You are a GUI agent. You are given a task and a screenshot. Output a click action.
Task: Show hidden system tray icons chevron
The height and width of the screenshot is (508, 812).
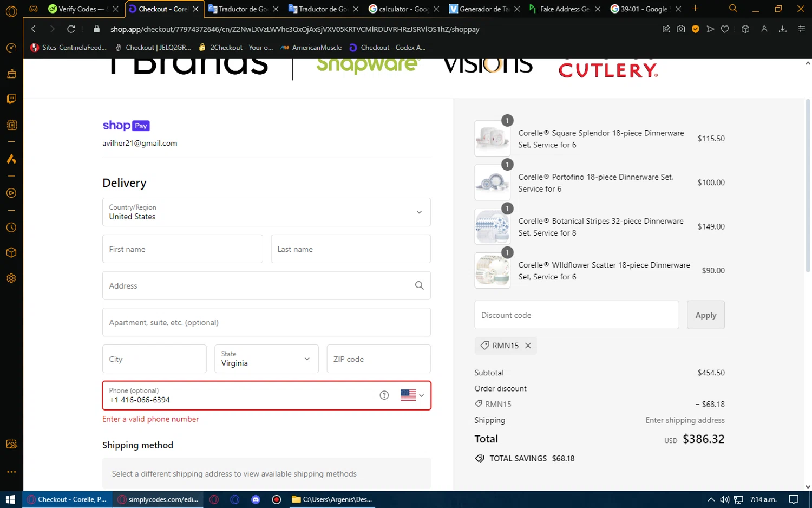[x=711, y=499]
